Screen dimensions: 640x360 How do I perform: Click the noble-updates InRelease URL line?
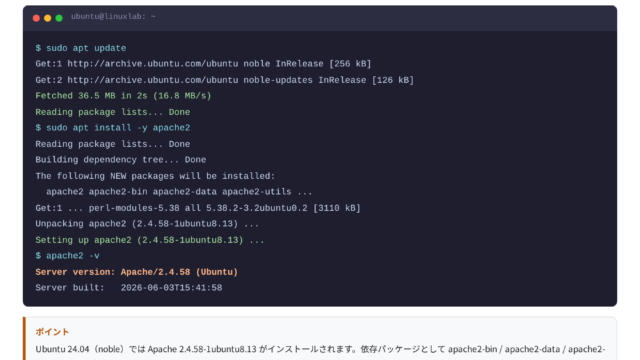[x=224, y=80]
